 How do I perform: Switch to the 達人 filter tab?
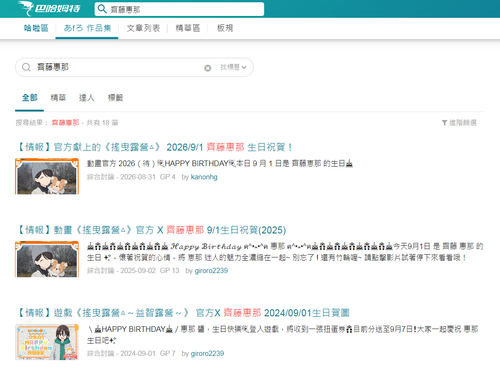87,98
